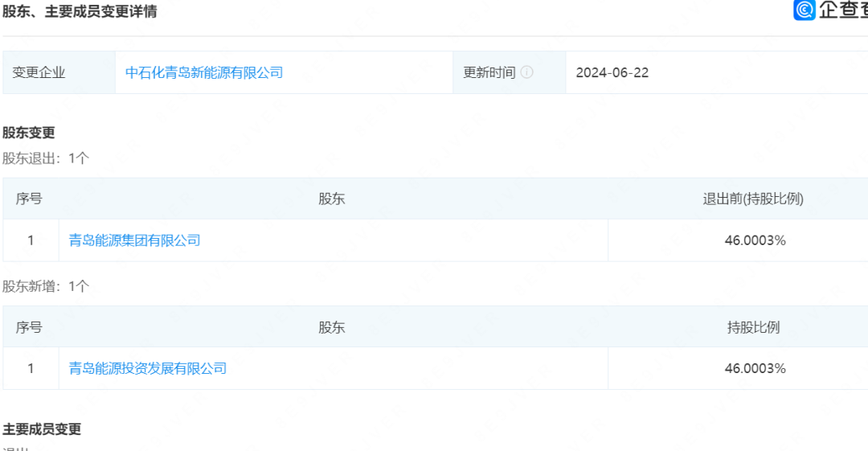Select the 主要成员变更 section heading
This screenshot has width=868, height=451.
pyautogui.click(x=42, y=429)
